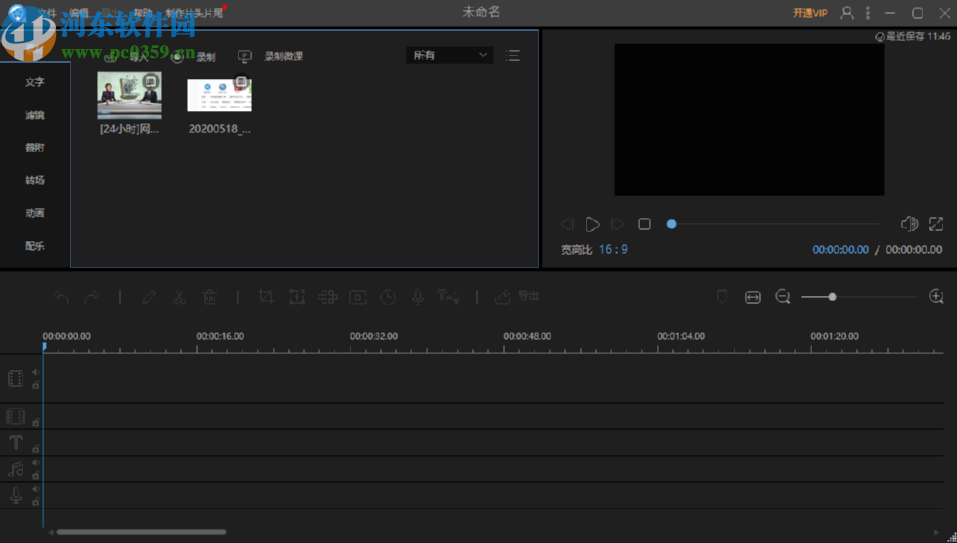This screenshot has height=543, width=957.
Task: Mute the main video track speaker
Action: (x=36, y=372)
